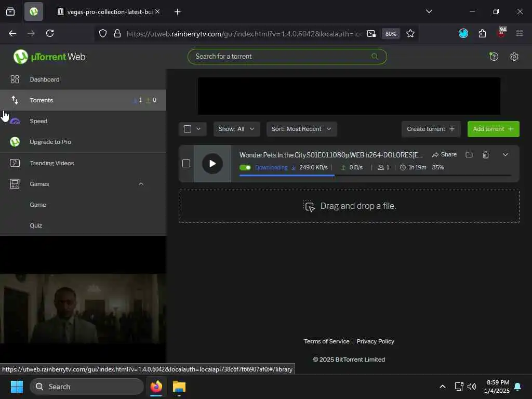
Task: Expand the Wonder Pets torrent details chevron
Action: pyautogui.click(x=505, y=155)
